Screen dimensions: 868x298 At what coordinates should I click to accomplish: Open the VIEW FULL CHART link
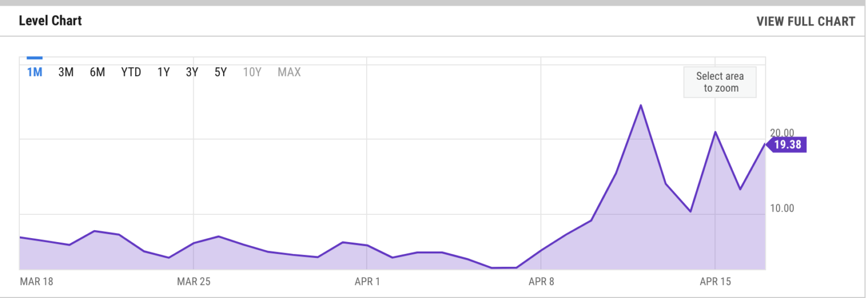click(805, 21)
